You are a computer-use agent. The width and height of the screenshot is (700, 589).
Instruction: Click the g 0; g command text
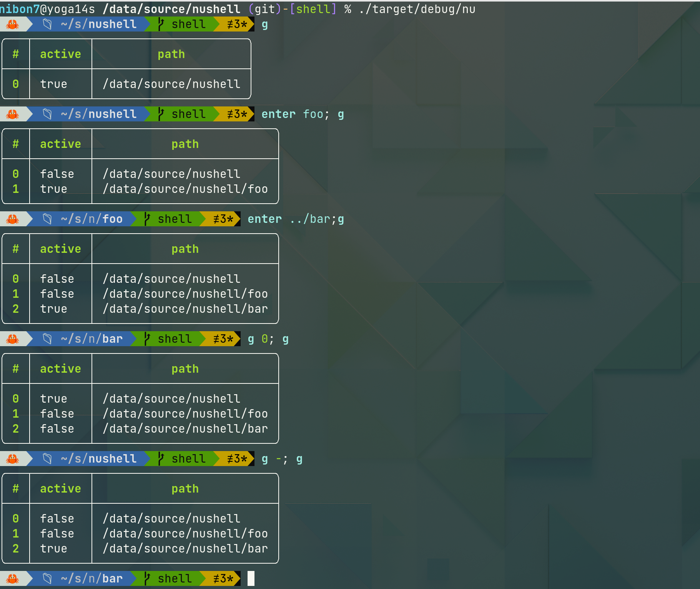click(x=268, y=339)
